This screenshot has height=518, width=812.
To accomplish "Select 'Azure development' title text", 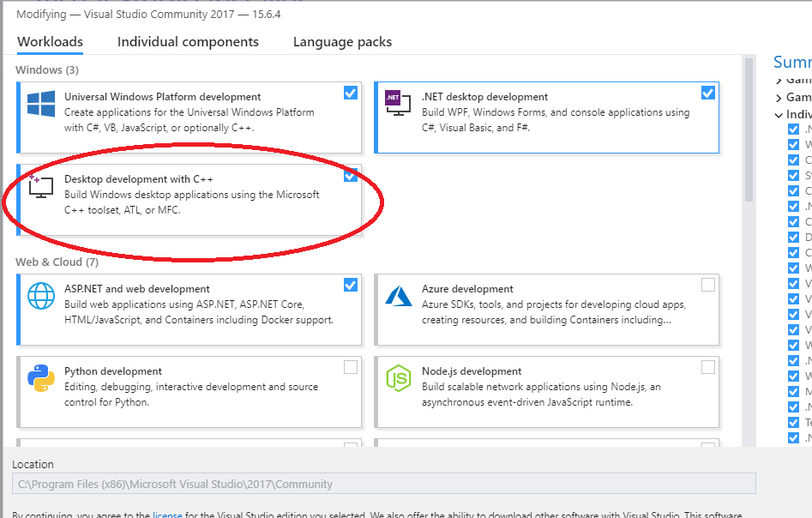I will point(467,289).
